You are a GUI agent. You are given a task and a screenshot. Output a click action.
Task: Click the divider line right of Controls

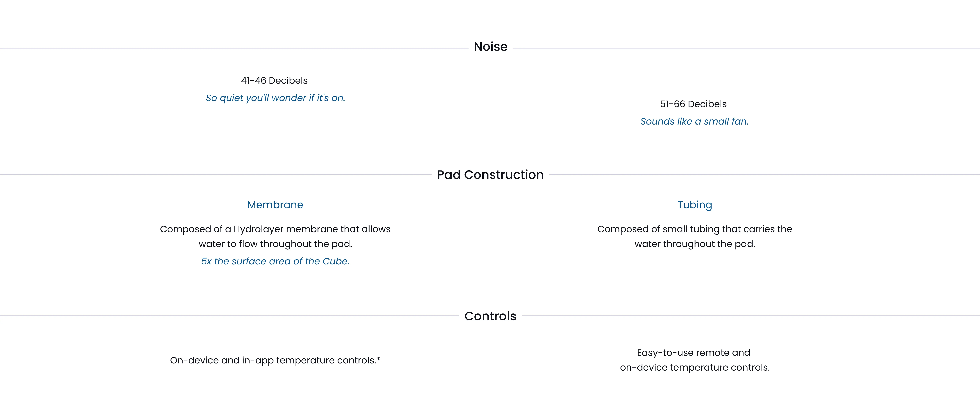(751, 316)
